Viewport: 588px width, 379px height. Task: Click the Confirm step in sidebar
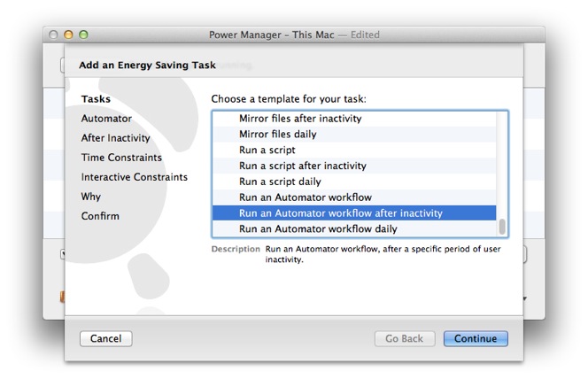pyautogui.click(x=100, y=216)
